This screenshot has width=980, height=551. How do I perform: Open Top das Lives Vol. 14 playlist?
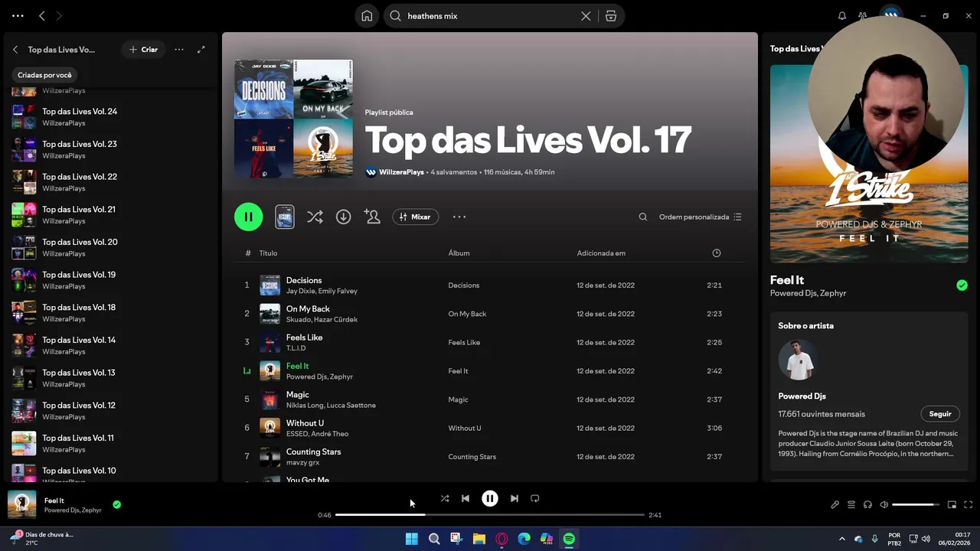coord(111,345)
